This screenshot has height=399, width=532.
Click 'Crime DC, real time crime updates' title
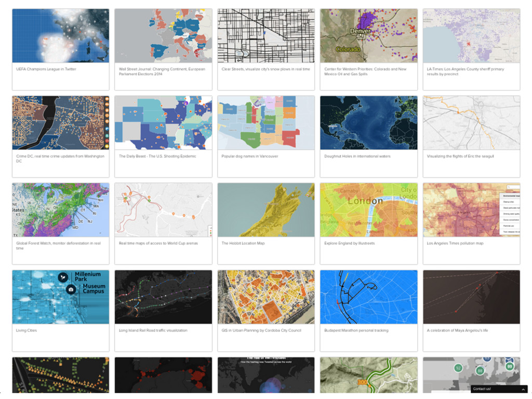pos(60,159)
